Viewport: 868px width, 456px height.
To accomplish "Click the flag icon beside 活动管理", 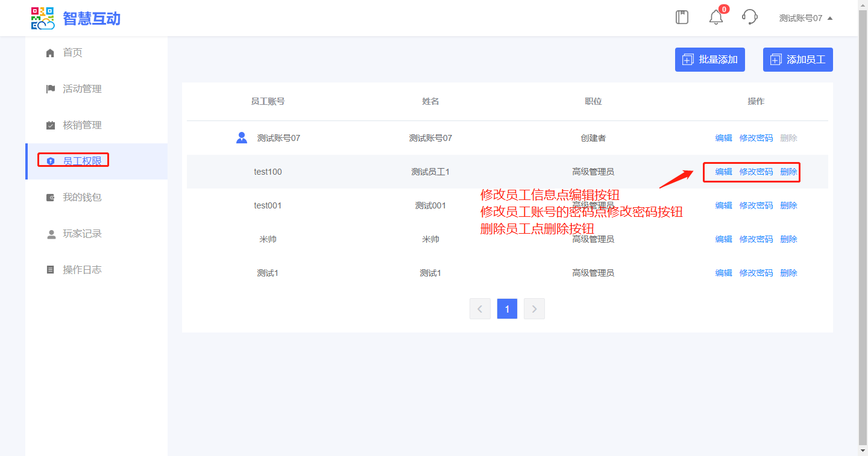I will [x=51, y=89].
